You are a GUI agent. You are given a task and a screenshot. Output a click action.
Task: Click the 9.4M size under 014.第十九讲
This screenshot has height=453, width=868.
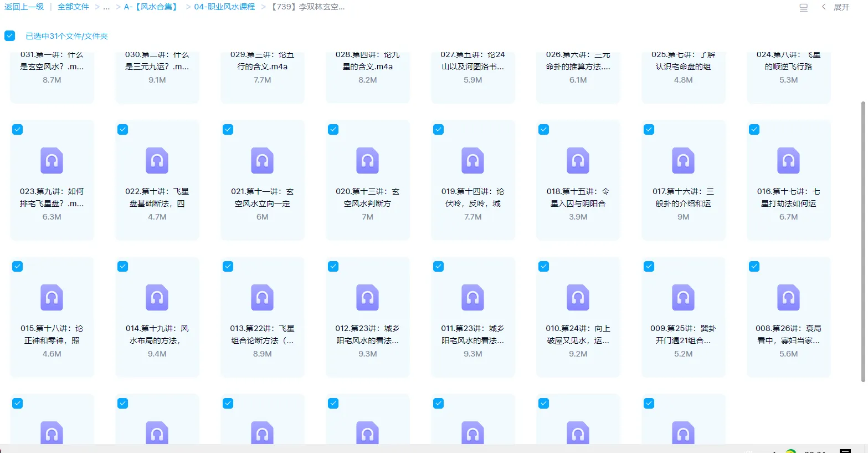[157, 354]
